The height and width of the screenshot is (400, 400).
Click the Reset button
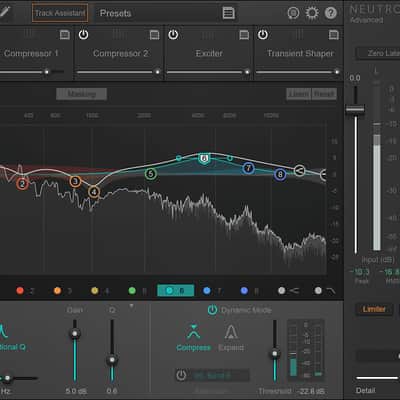coord(324,94)
